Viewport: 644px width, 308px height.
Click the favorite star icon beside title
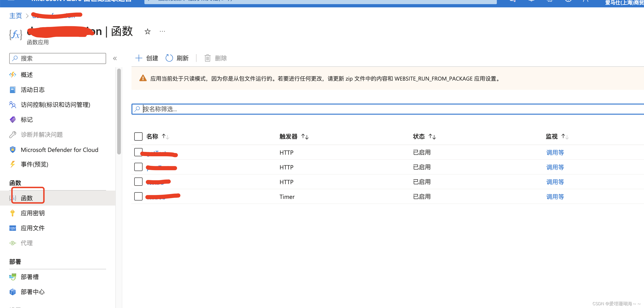[147, 32]
